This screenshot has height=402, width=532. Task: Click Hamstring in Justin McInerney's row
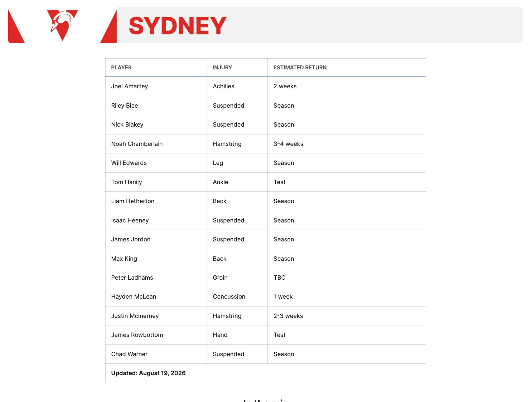[227, 316]
